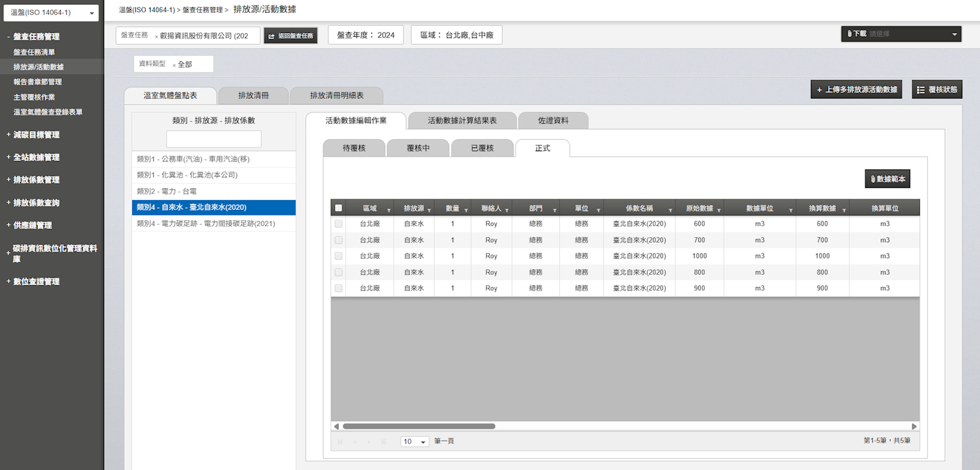Check the row with 原始數據 600
This screenshot has height=470, width=980.
click(x=339, y=224)
